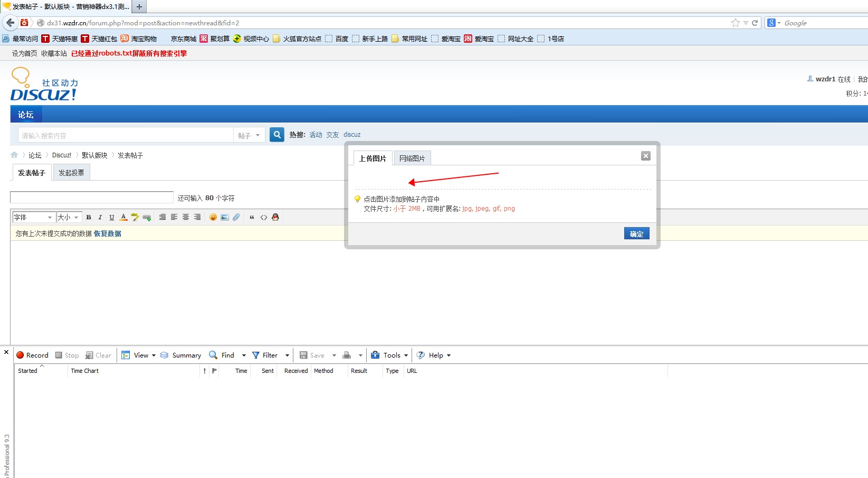The height and width of the screenshot is (478, 868).
Task: Click the insert image icon
Action: point(225,217)
